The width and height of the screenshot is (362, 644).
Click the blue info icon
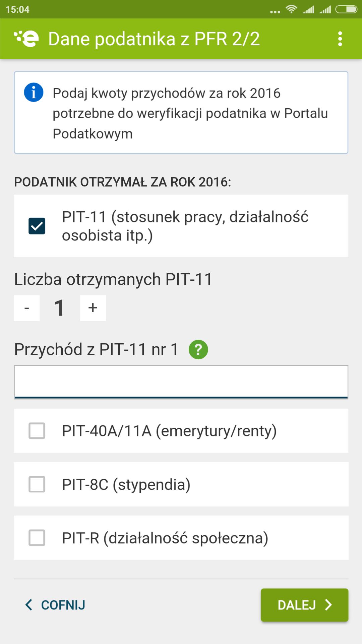pos(34,92)
